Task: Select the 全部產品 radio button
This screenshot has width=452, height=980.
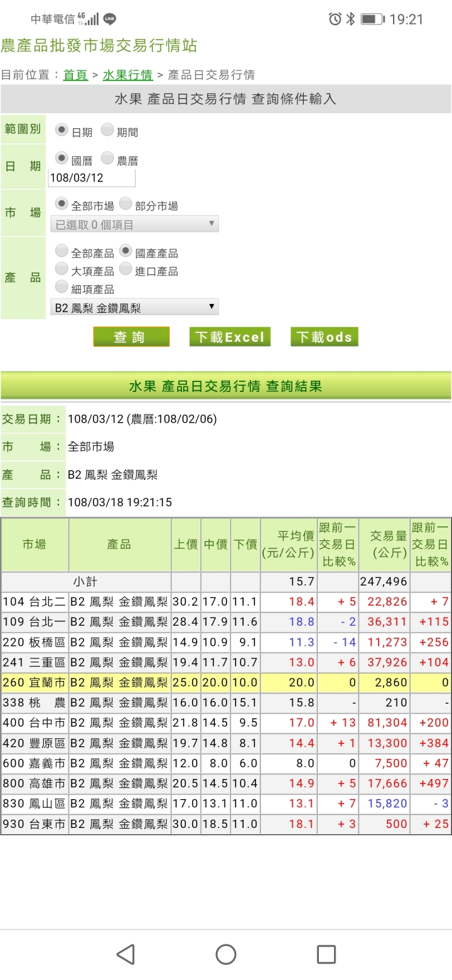Action: [62, 251]
